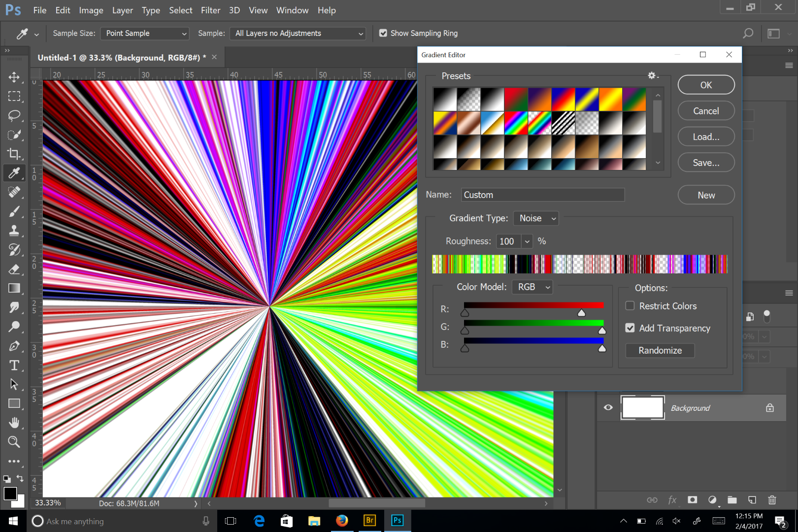This screenshot has width=798, height=532.
Task: Click the Delete layer trash icon
Action: tap(772, 500)
